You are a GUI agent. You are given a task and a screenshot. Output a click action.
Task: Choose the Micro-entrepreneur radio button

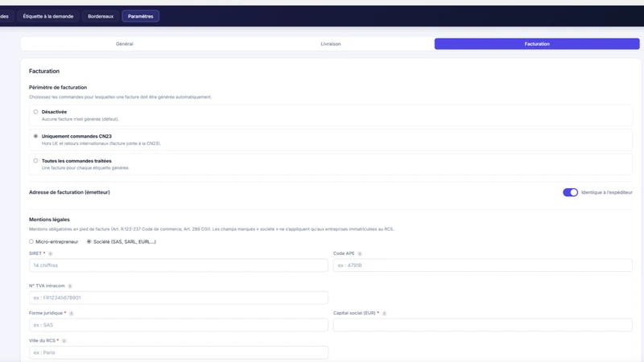click(31, 242)
